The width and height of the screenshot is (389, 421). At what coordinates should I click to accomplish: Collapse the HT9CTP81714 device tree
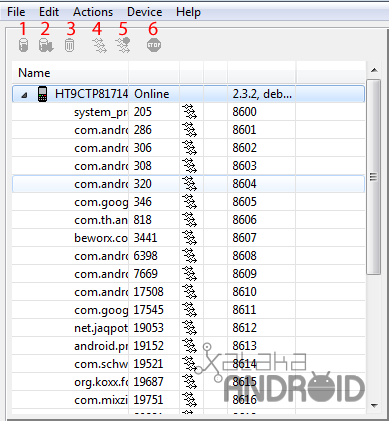24,95
